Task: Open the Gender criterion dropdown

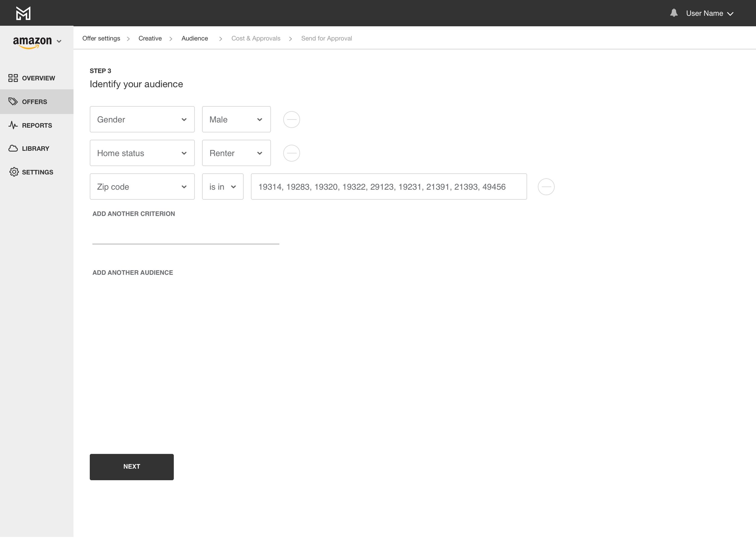Action: tap(142, 119)
